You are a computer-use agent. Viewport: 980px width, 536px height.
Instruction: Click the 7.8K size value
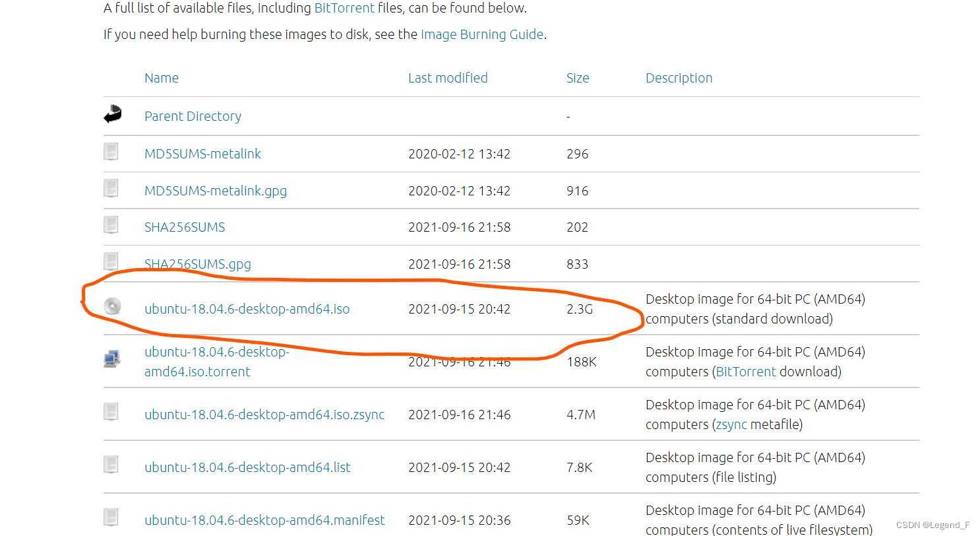[x=580, y=467]
